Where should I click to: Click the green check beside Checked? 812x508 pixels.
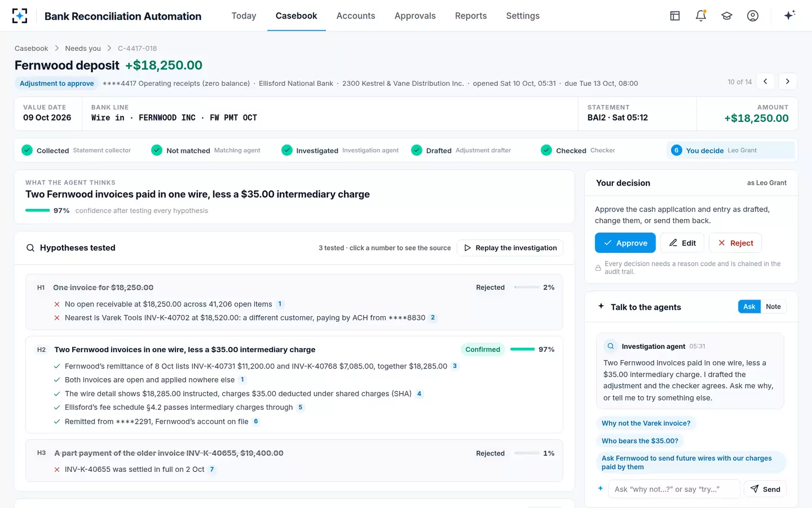click(546, 150)
